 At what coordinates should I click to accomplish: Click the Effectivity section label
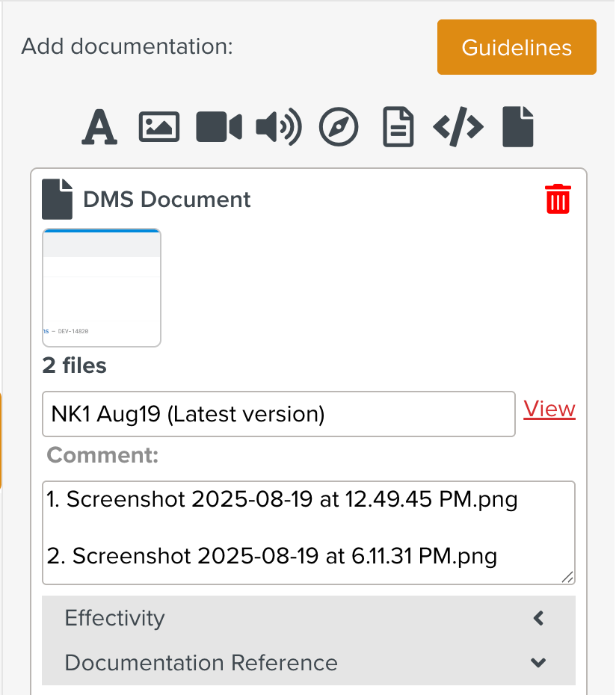(x=115, y=618)
